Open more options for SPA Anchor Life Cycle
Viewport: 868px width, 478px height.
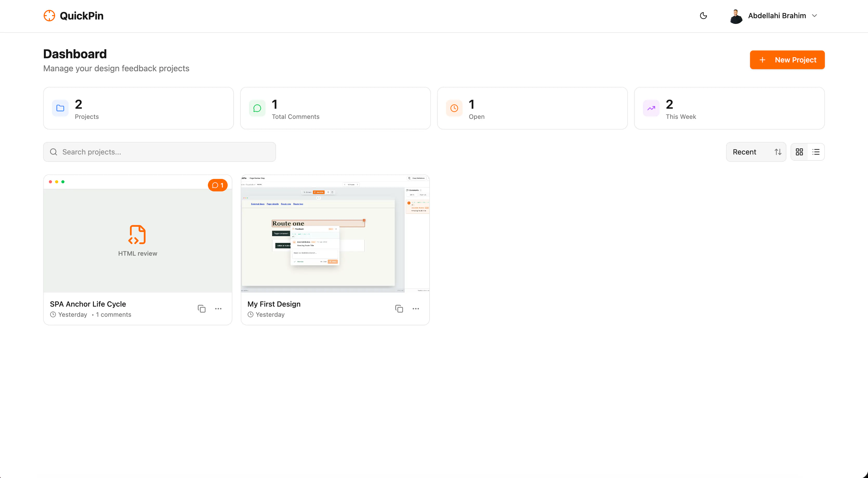[218, 308]
